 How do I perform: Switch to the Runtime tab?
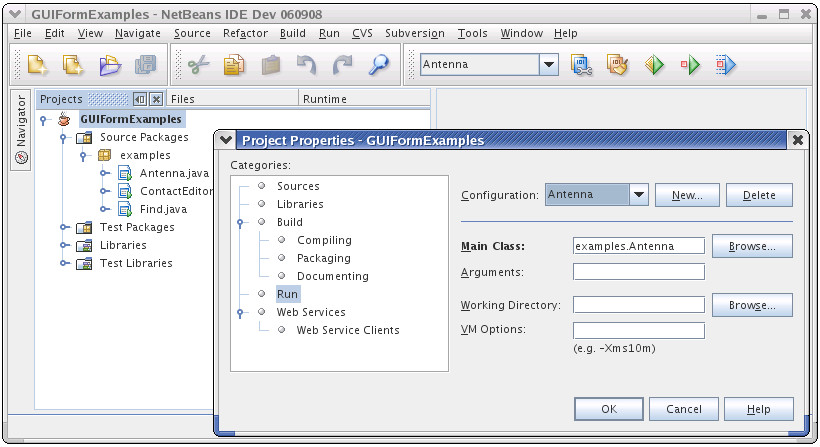click(x=365, y=99)
